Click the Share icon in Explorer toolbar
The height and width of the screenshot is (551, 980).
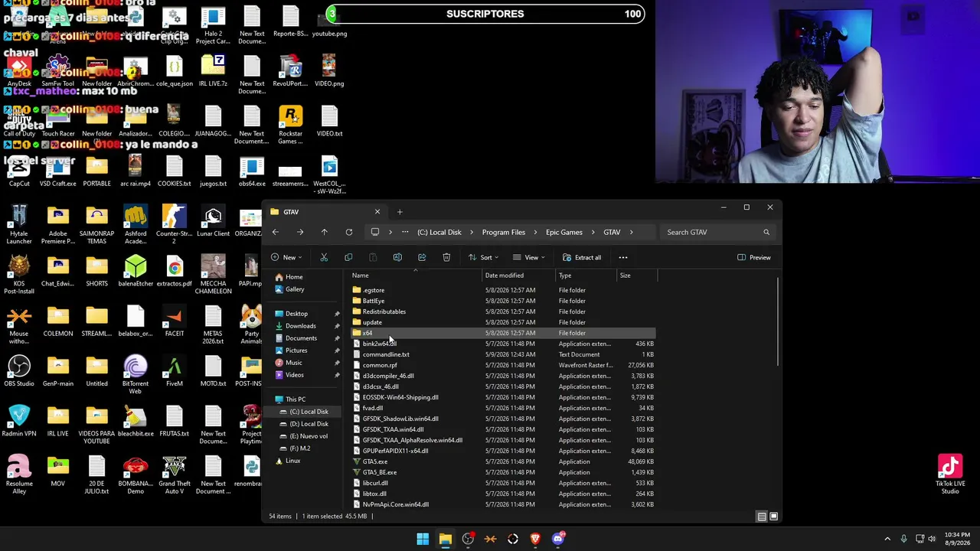tap(422, 257)
